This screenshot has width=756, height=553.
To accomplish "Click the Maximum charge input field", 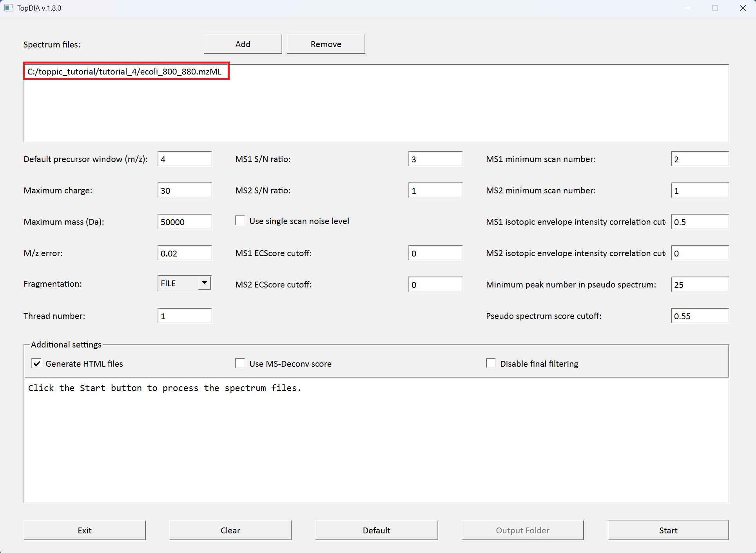I will tap(185, 191).
